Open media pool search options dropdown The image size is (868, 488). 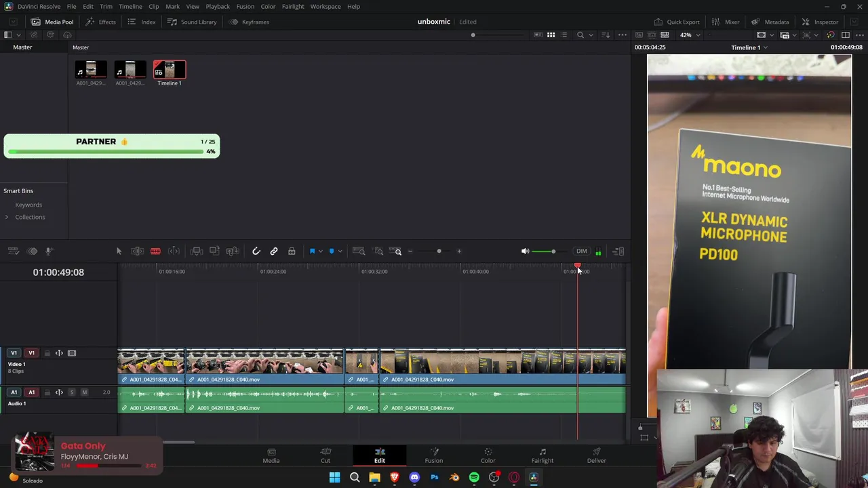point(590,35)
